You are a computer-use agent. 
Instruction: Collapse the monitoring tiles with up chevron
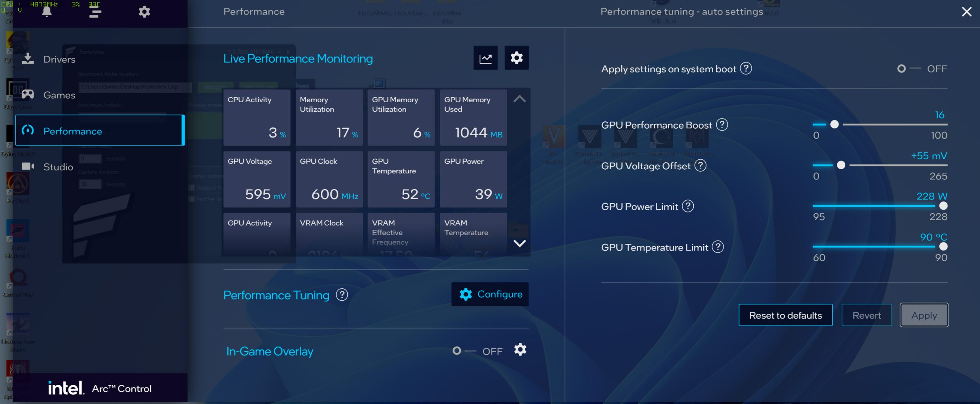click(519, 98)
